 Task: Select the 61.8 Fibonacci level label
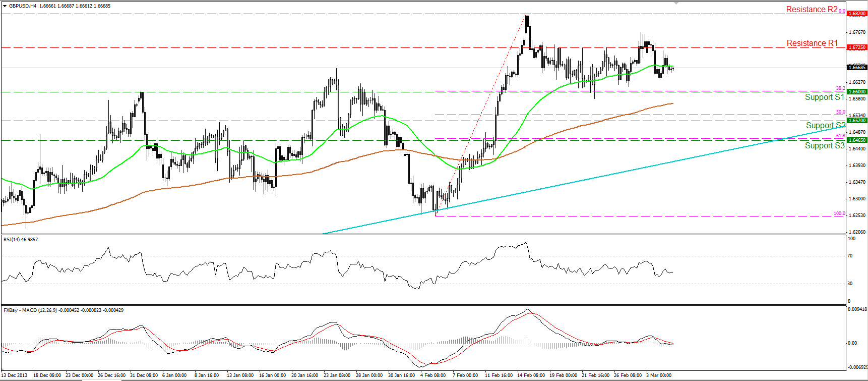tap(840, 136)
